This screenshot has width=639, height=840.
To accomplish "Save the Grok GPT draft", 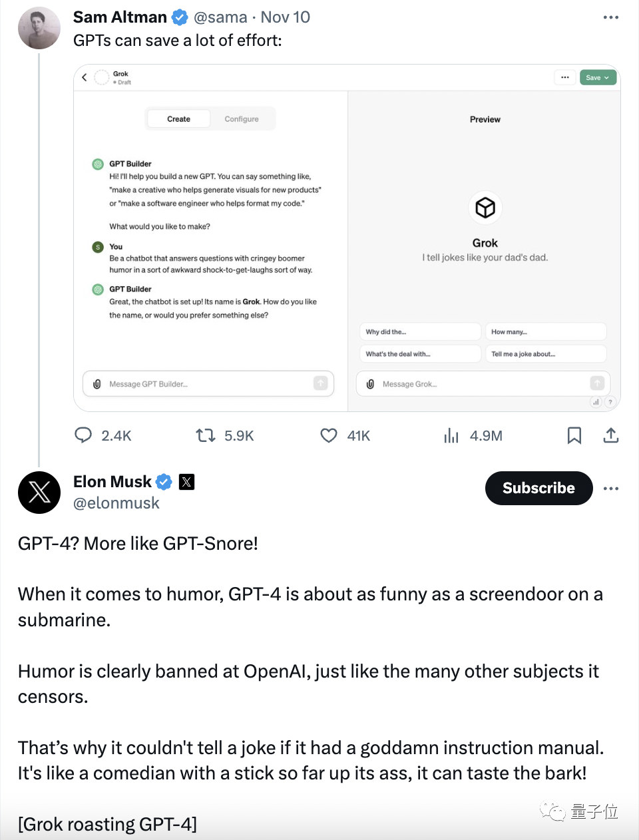I will point(597,77).
